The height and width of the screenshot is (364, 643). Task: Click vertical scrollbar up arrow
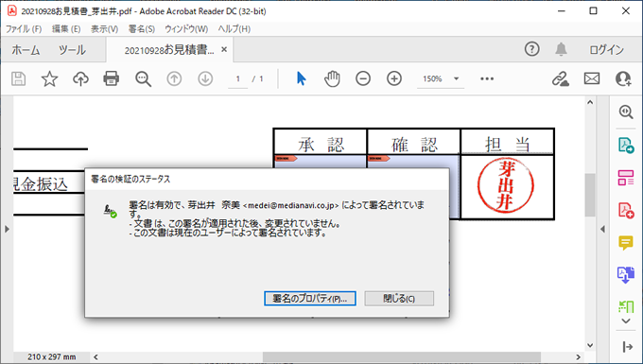pos(590,102)
